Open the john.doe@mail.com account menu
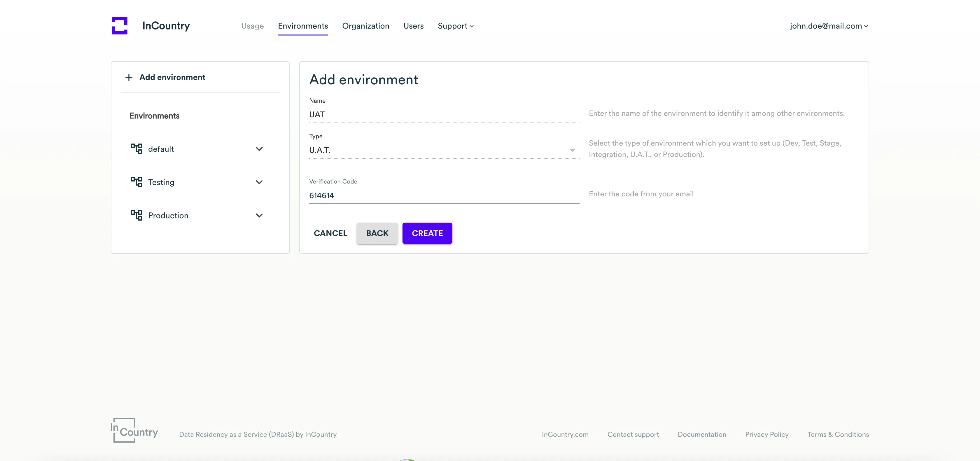Screen dimensions: 980x461 coord(829,26)
